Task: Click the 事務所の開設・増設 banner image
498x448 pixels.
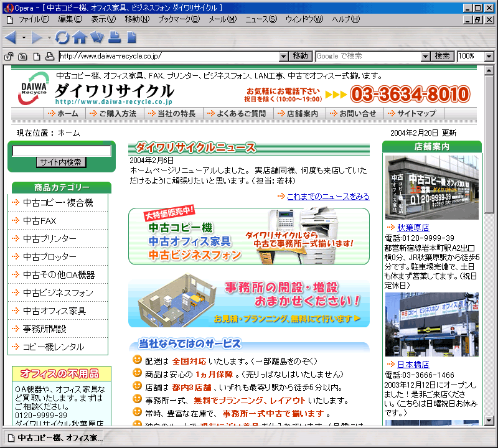Action: click(249, 301)
